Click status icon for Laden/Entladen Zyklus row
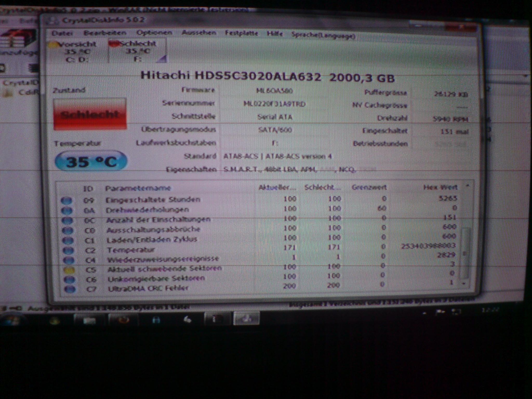The image size is (532, 399). (x=68, y=240)
